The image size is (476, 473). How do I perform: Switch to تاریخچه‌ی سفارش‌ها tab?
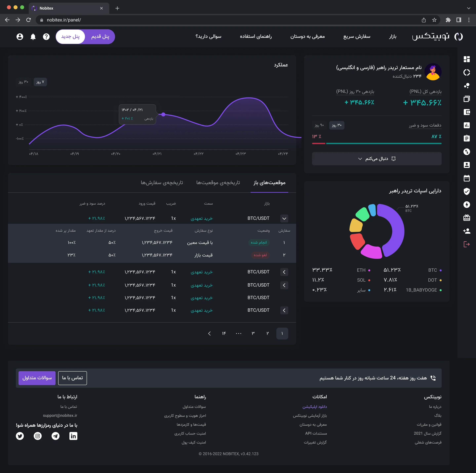click(162, 183)
